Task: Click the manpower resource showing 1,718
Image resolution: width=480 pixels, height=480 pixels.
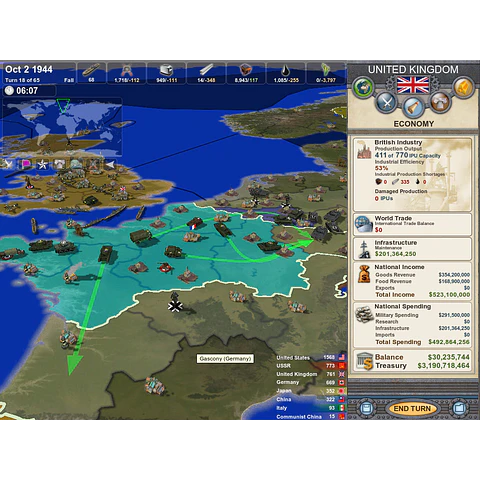Action: [126, 73]
